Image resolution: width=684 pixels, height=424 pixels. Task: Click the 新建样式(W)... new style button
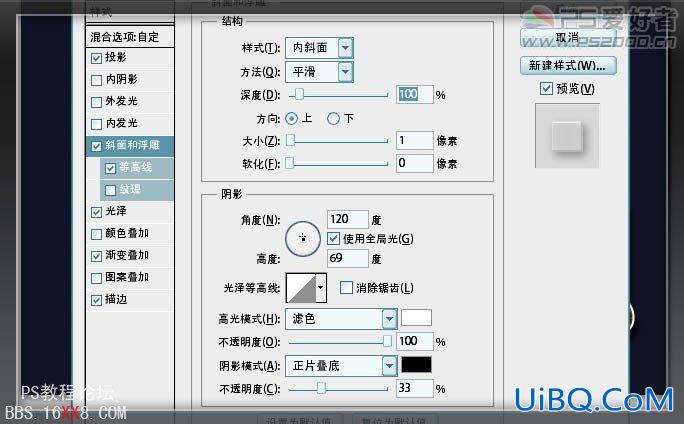point(568,66)
